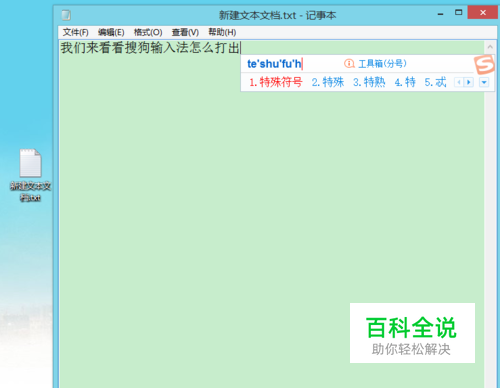Go to previous candidate page arrow

[459, 82]
